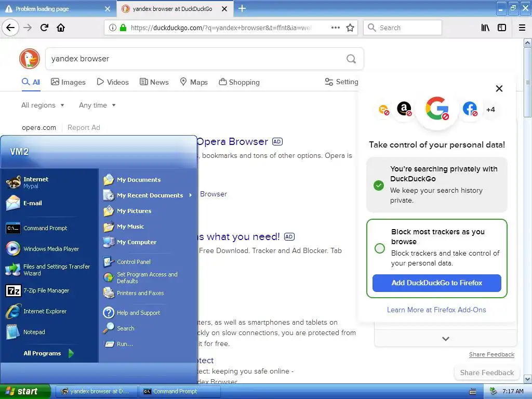The height and width of the screenshot is (399, 532).
Task: Open a new browser tab
Action: tap(242, 8)
